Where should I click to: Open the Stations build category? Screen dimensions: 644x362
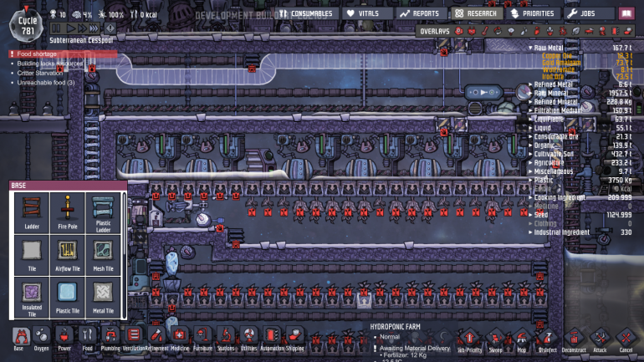coord(226,339)
